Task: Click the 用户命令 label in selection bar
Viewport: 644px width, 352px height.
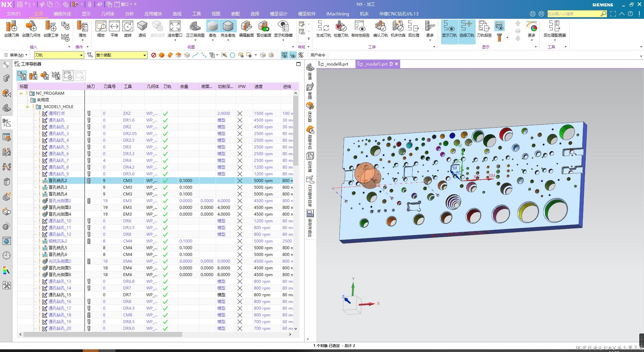Action: point(318,55)
